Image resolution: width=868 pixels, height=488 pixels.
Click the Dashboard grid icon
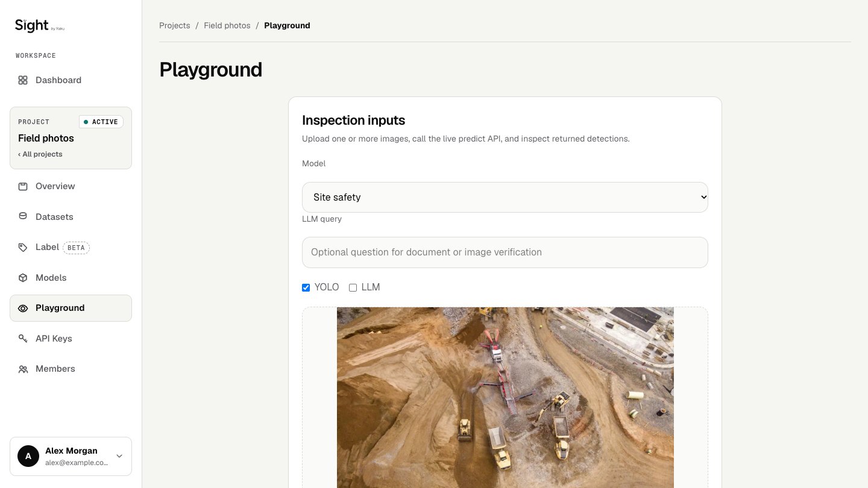pos(23,80)
